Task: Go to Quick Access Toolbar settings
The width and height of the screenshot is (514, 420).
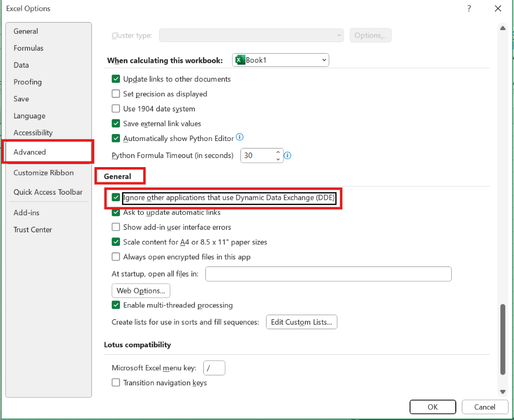Action: tap(48, 192)
